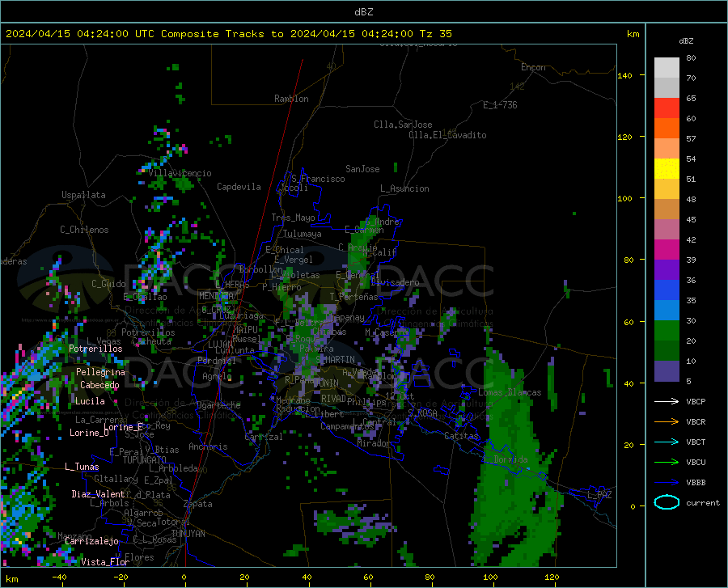Screen dimensions: 728x588
Task: Click the SanJose map label
Action: coord(362,169)
